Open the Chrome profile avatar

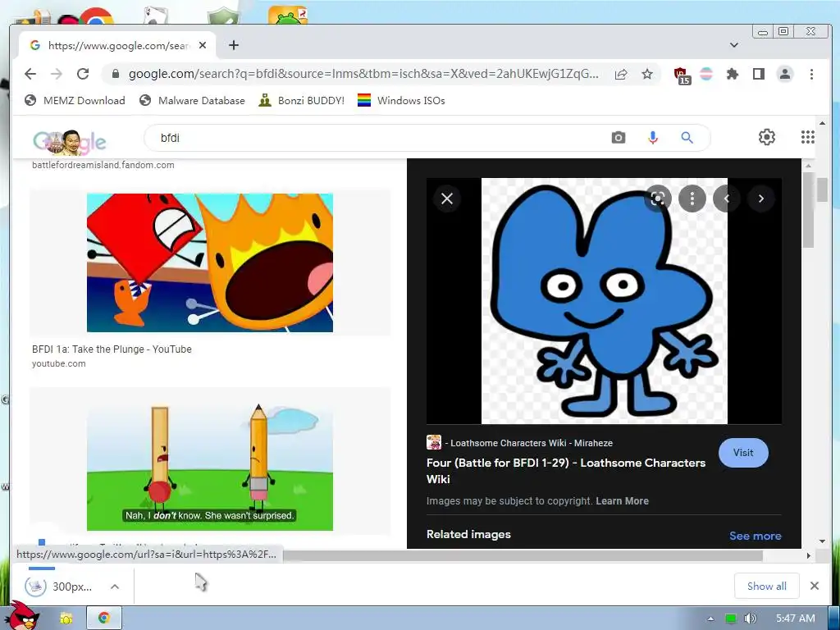point(785,74)
